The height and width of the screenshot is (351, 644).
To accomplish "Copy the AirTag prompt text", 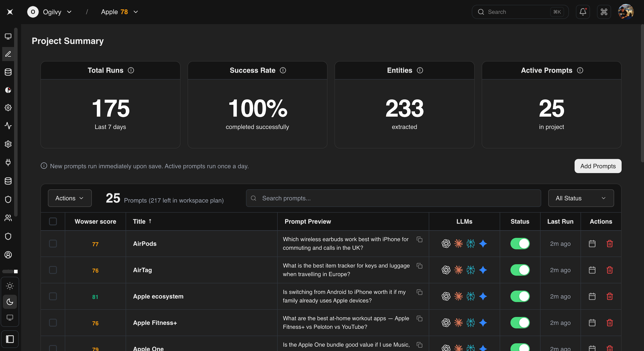I will (x=419, y=266).
